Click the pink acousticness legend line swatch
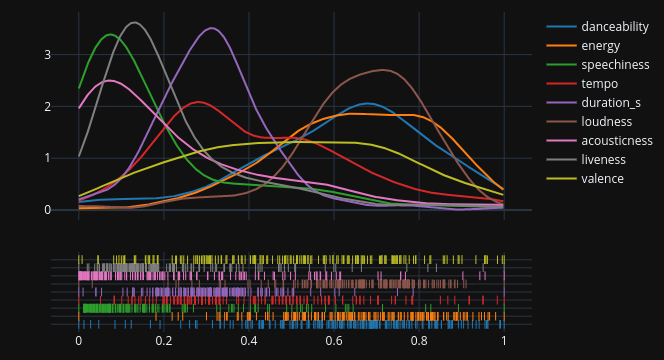The image size is (664, 360). pos(562,141)
